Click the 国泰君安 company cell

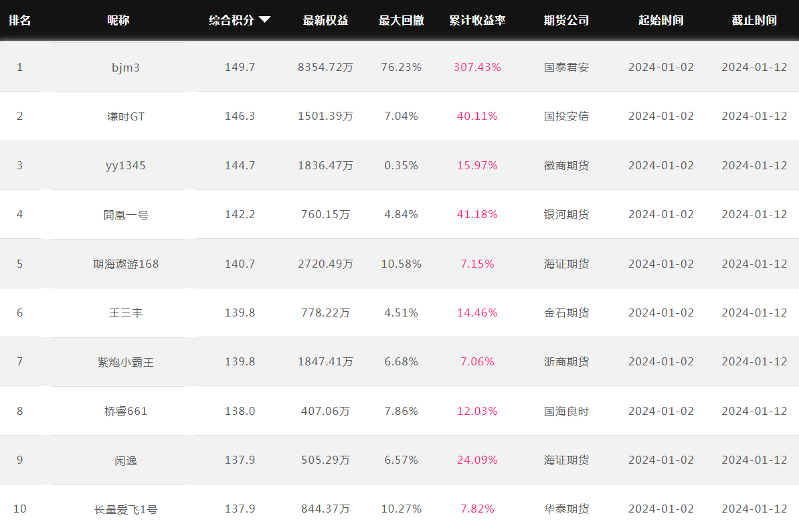pos(566,68)
